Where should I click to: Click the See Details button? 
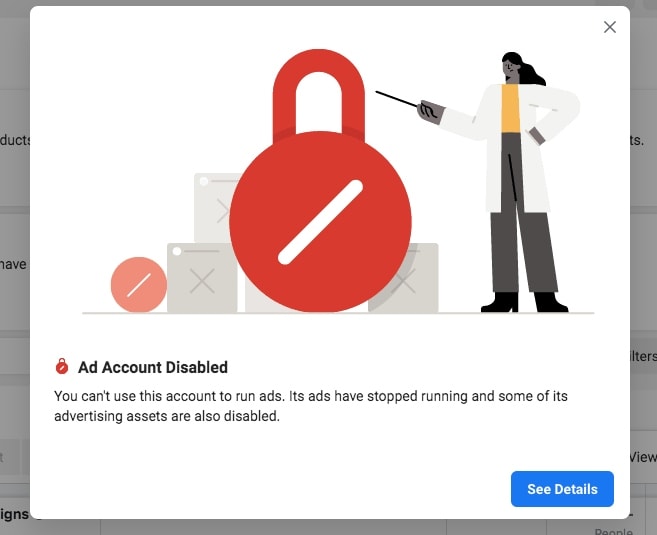[562, 489]
